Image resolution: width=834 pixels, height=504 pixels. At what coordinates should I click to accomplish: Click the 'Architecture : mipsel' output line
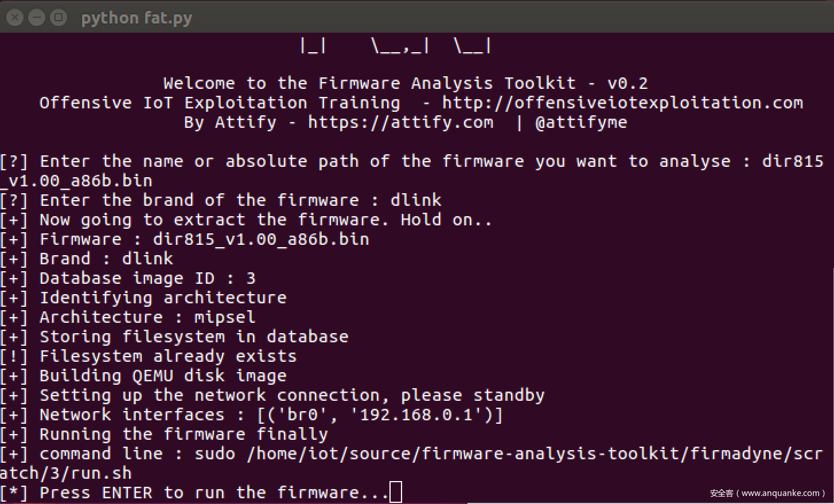coord(147,317)
